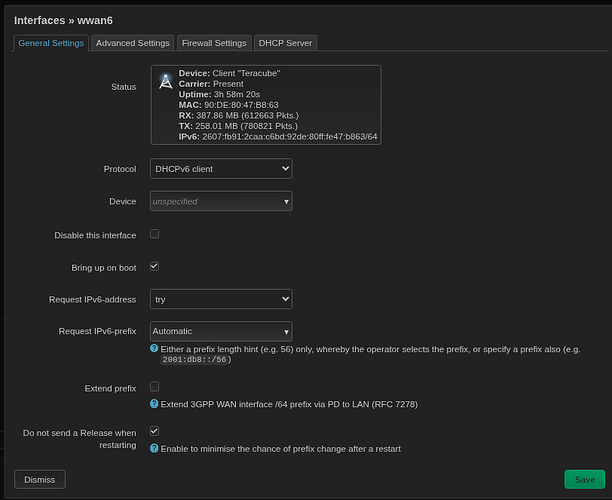Screen dimensions: 612x500
Task: Toggle Do not send a Release checkbox
Action: tap(155, 431)
